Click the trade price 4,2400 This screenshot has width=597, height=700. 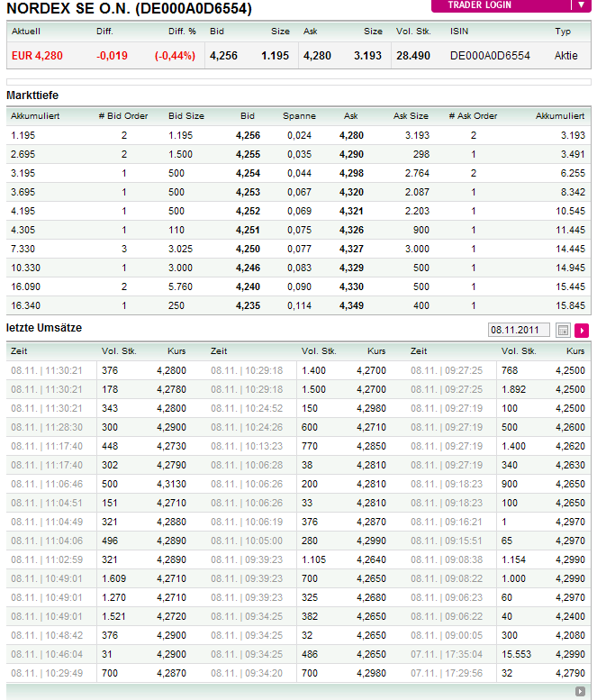pos(570,616)
